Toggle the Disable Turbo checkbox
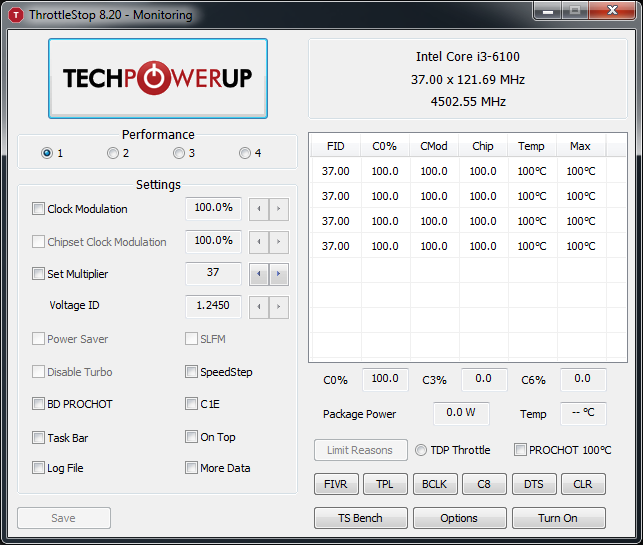This screenshot has width=643, height=545. (x=38, y=372)
